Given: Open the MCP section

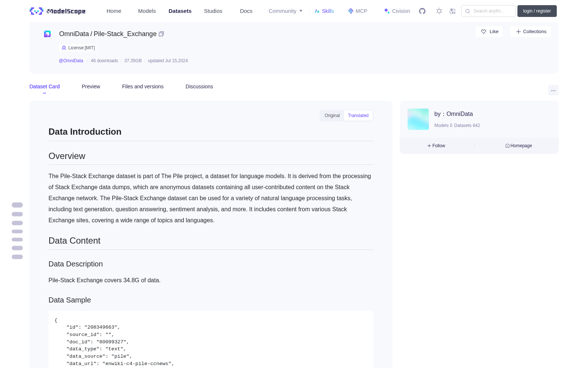Looking at the screenshot, I should [x=357, y=11].
